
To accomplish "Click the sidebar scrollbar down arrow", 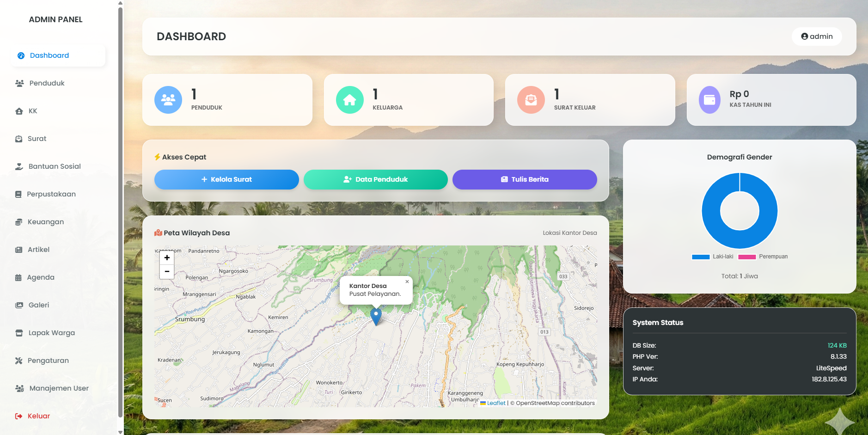I will pyautogui.click(x=121, y=432).
